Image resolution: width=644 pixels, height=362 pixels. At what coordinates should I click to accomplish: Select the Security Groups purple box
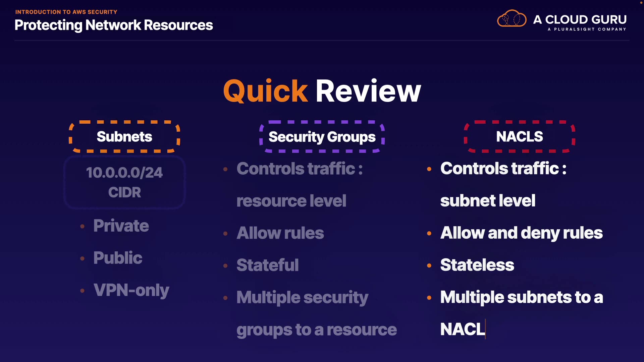coord(322,137)
